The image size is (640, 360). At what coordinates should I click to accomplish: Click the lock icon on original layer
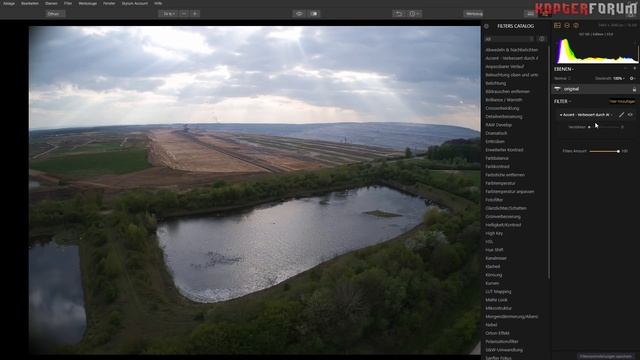tap(634, 89)
